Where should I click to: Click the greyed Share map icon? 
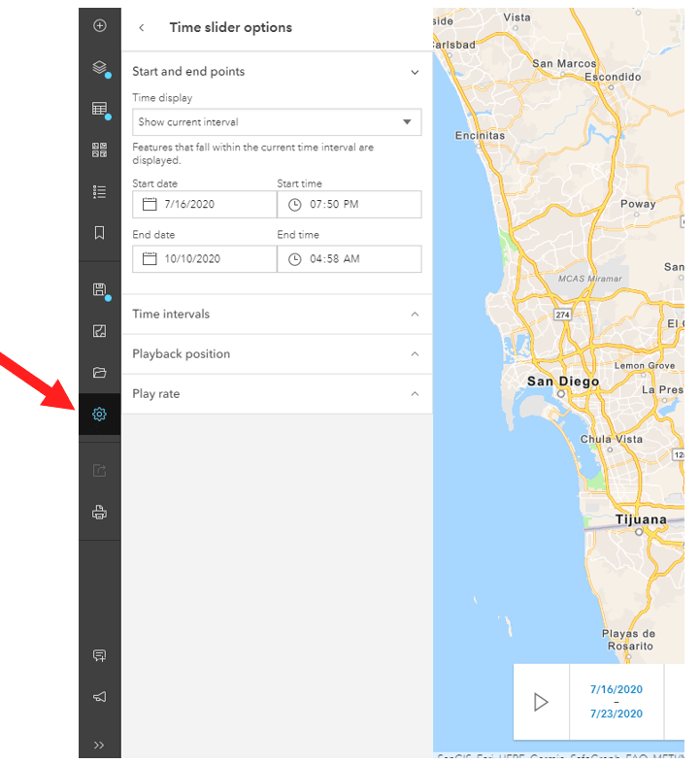pos(99,471)
